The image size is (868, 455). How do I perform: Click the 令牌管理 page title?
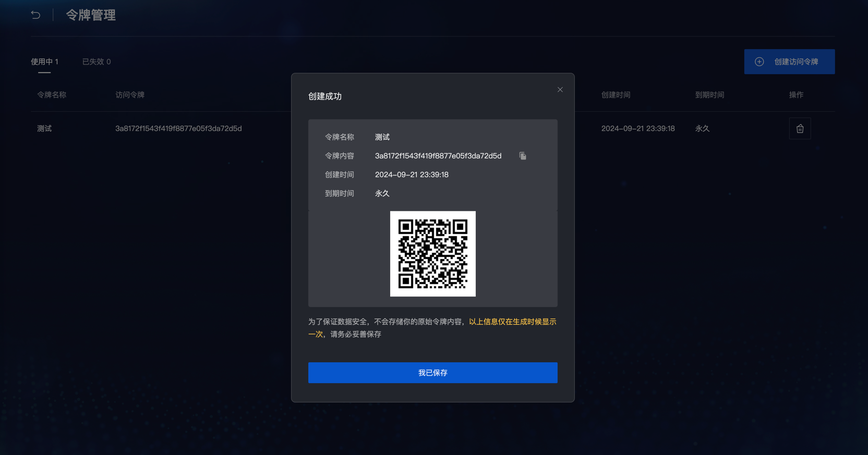point(91,15)
